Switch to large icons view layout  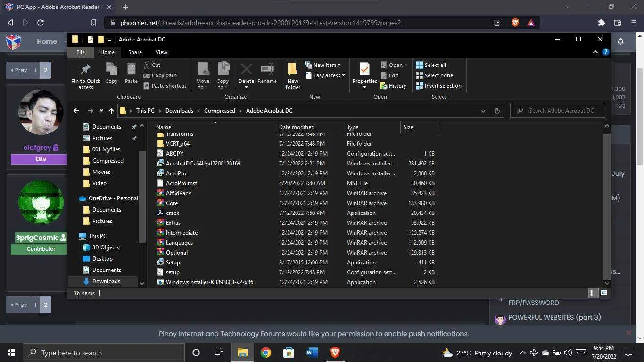[603, 293]
